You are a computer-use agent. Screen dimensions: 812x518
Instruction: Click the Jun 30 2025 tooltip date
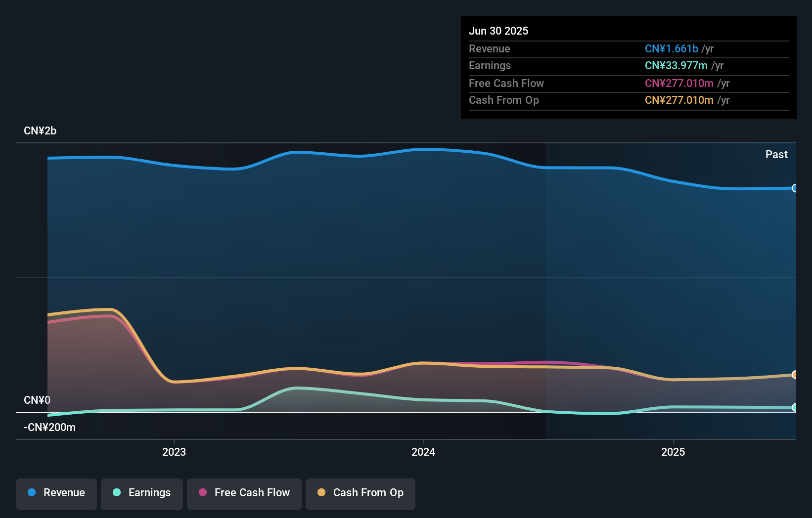tap(498, 31)
